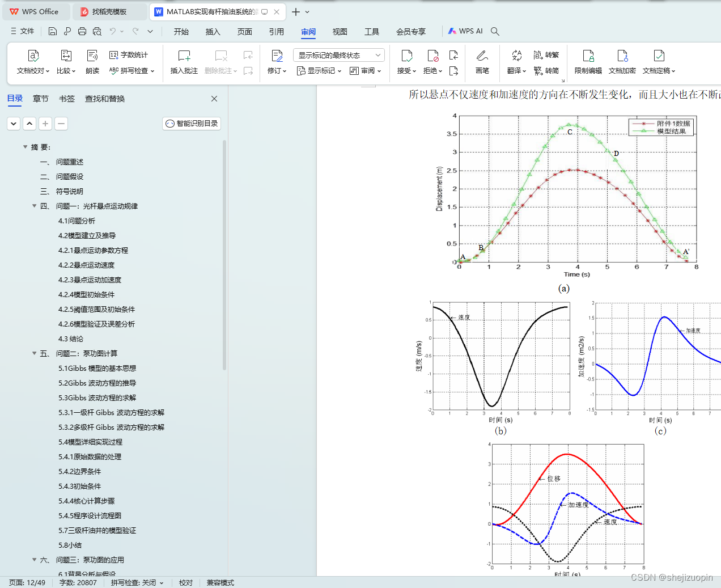Click WPS AI button

coord(465,31)
